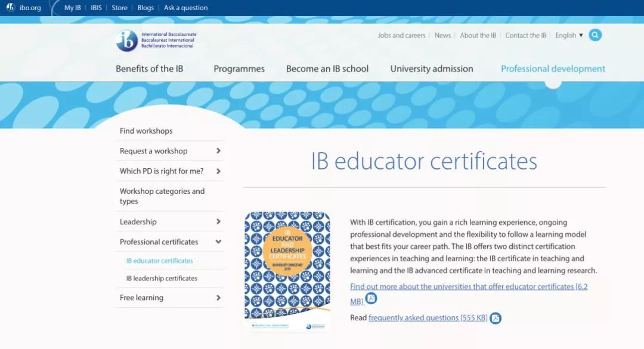
Task: Click the PDF icon beside frequently asked questions
Action: pyautogui.click(x=496, y=318)
